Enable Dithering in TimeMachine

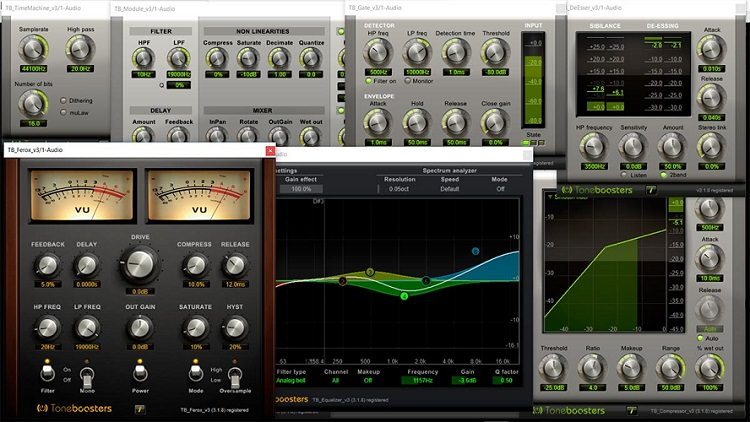[x=66, y=100]
